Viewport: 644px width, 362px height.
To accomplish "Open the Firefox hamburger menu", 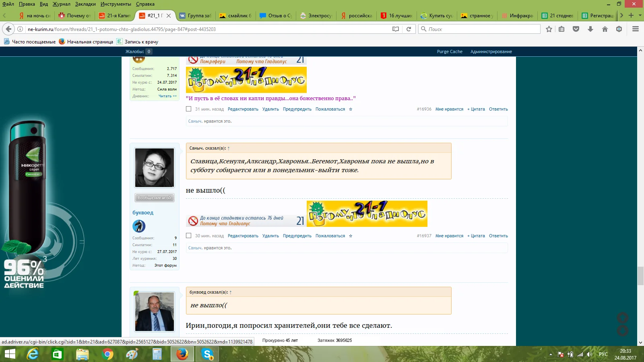I will click(x=636, y=29).
